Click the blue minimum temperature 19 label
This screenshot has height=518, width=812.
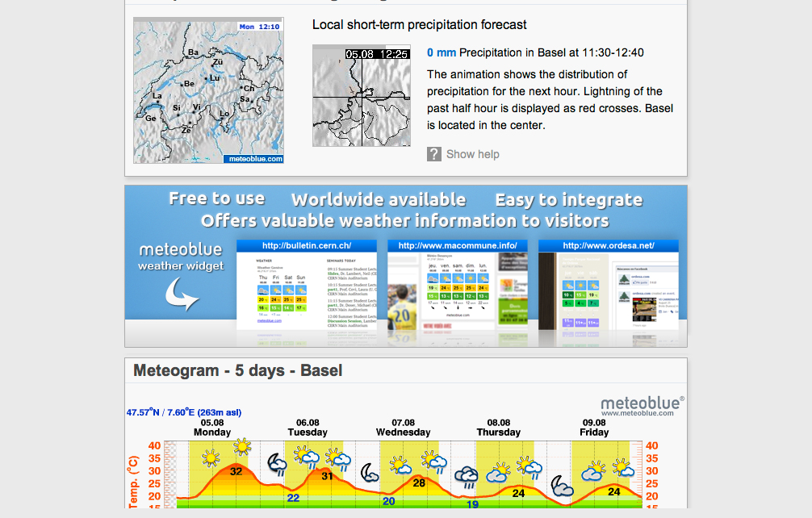pos(472,504)
